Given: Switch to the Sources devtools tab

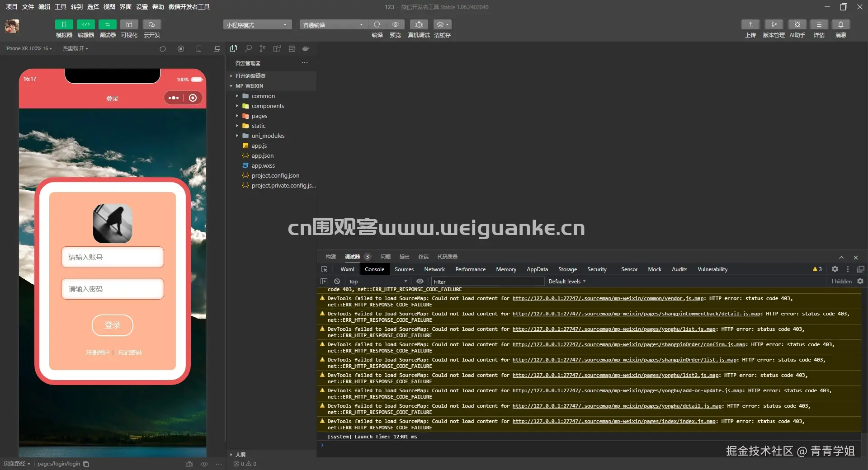Looking at the screenshot, I should coord(404,269).
